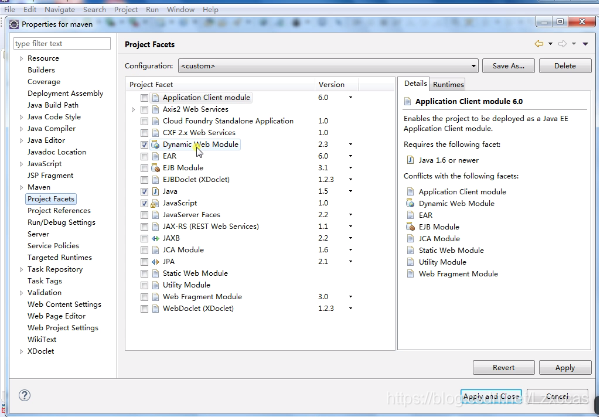Click the JavaScript facet icon
The width and height of the screenshot is (599, 417).
coord(155,203)
